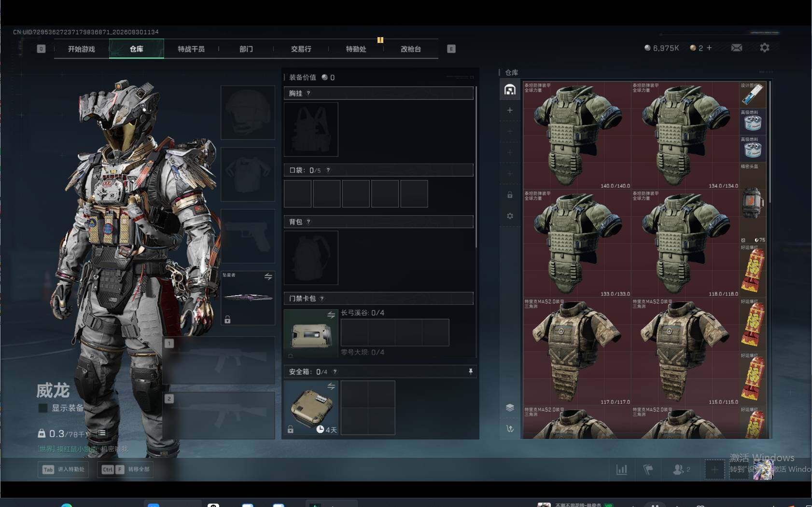Select the keycard pack item
Viewport: 812px width, 507px height.
311,333
